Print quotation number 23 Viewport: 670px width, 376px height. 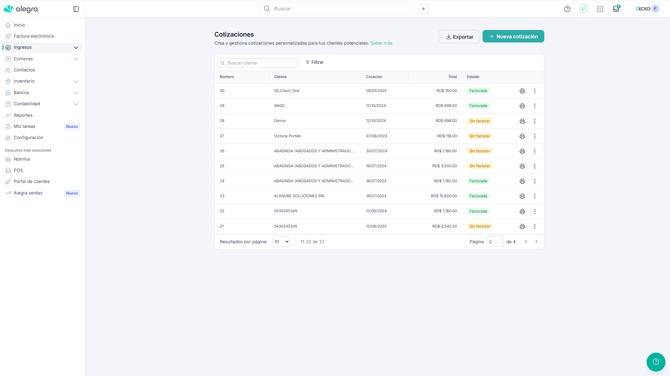[x=522, y=196]
